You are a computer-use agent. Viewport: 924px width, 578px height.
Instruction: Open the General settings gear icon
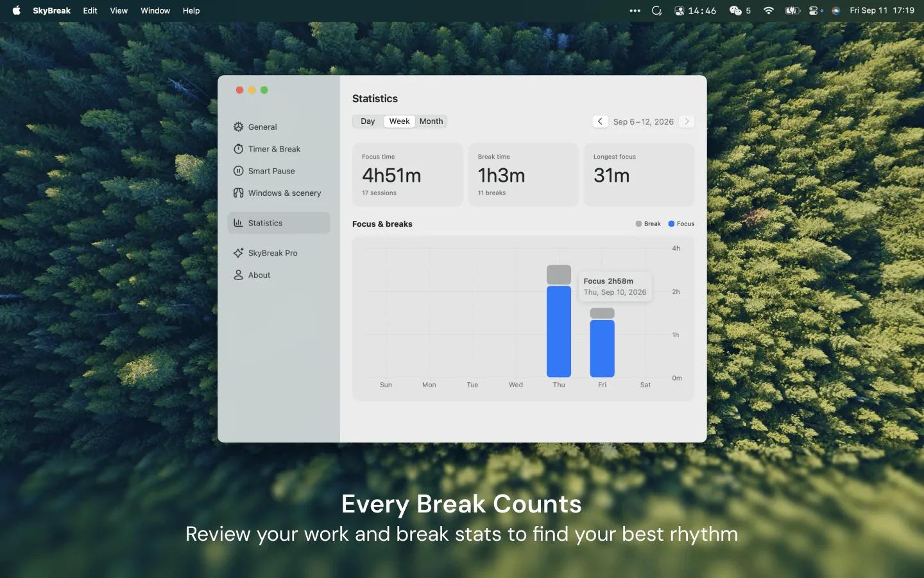(x=238, y=127)
